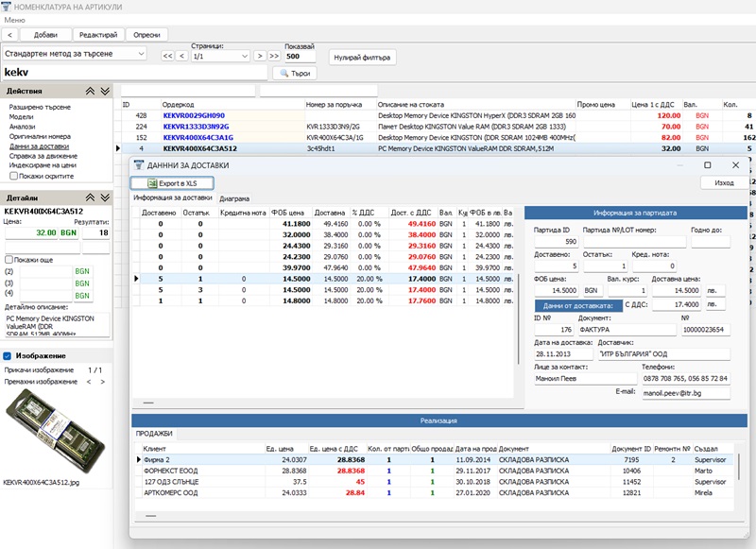Select article KEKVR0029GH090

click(194, 115)
